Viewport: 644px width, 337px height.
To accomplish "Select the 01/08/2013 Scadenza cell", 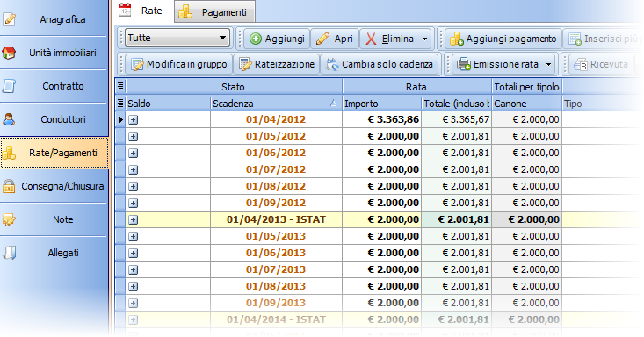I will click(276, 286).
